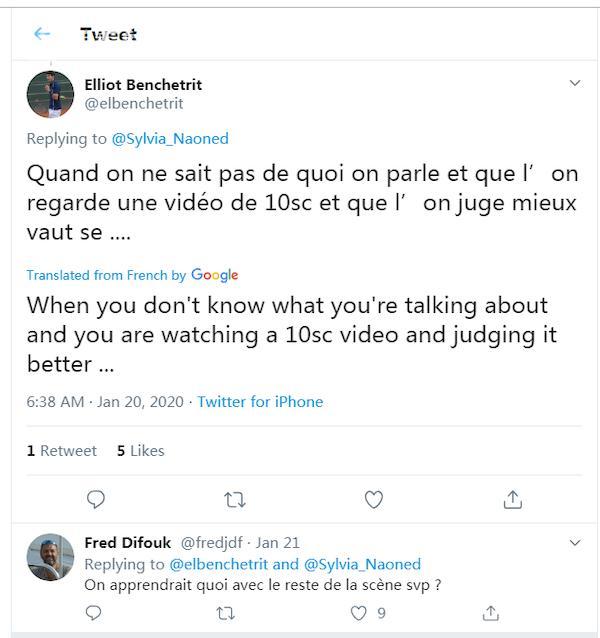
Task: View Fred Difouk's avatar
Action: click(x=50, y=557)
